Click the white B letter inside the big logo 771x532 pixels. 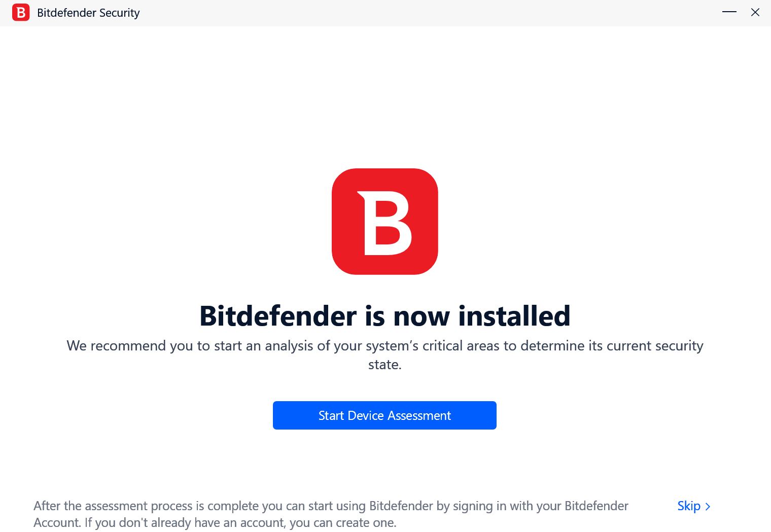tap(385, 223)
